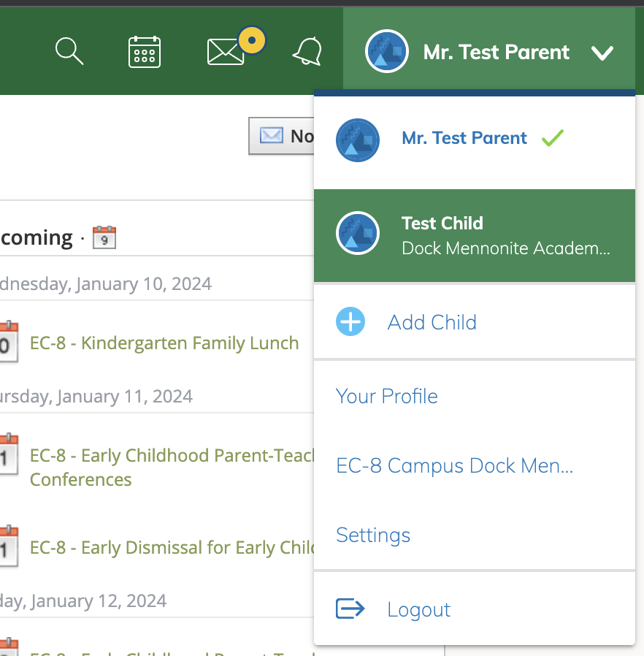Viewport: 644px width, 656px height.
Task: Click the envelope notification button
Action: click(x=281, y=136)
